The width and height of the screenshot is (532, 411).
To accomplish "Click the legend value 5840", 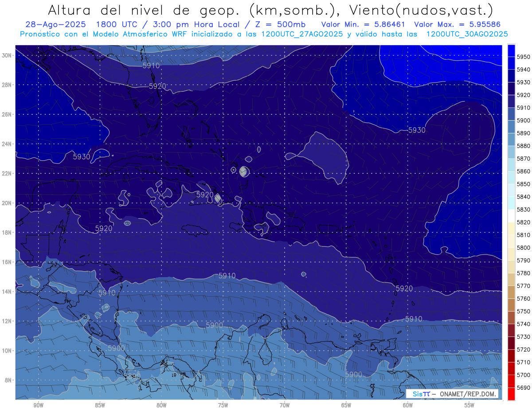I will (524, 197).
